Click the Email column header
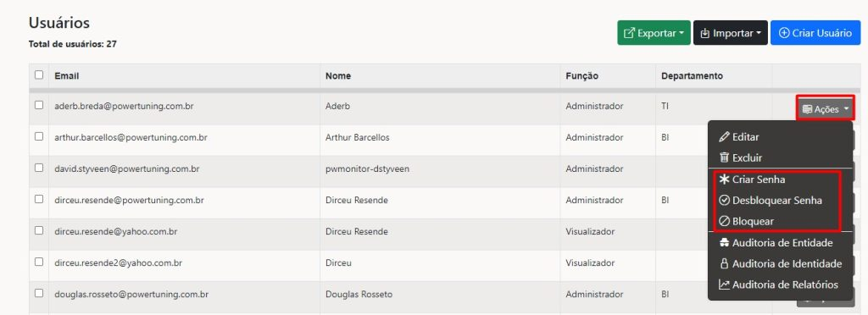This screenshot has width=868, height=315. (66, 75)
